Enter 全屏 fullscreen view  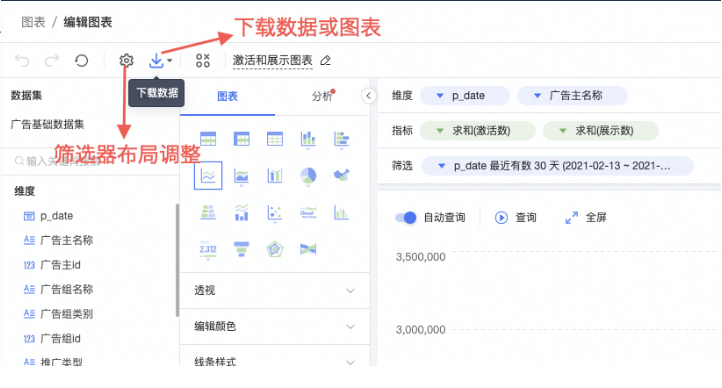point(586,217)
